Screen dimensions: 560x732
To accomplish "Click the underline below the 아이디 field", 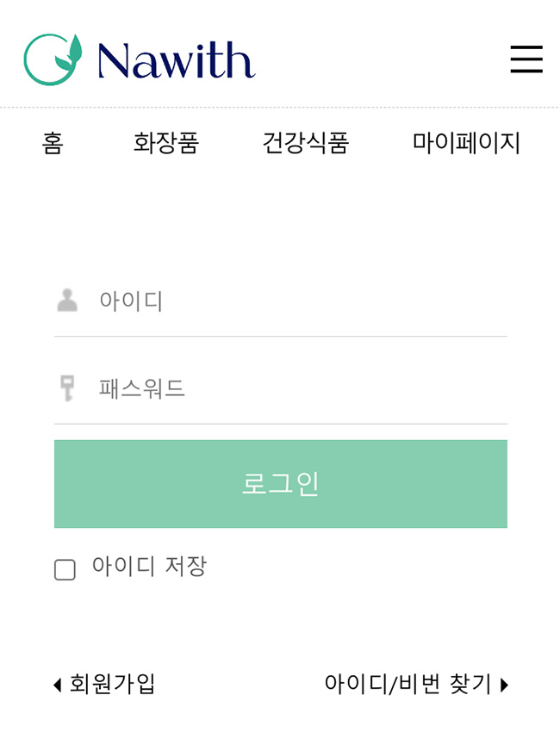I will (x=281, y=336).
